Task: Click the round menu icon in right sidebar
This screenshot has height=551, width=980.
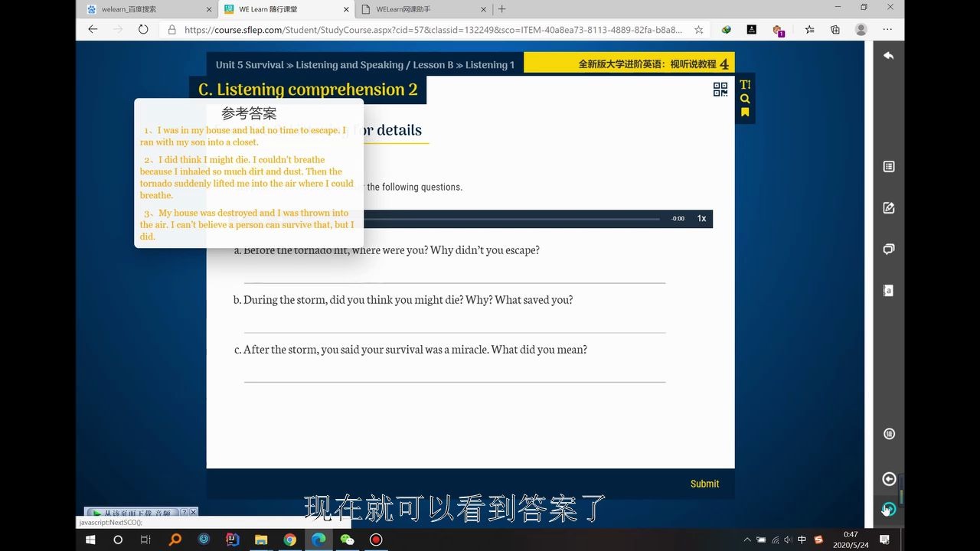Action: (889, 434)
